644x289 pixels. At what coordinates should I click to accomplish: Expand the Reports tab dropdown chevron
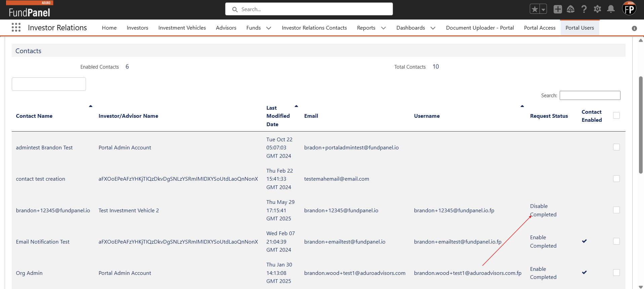point(383,28)
